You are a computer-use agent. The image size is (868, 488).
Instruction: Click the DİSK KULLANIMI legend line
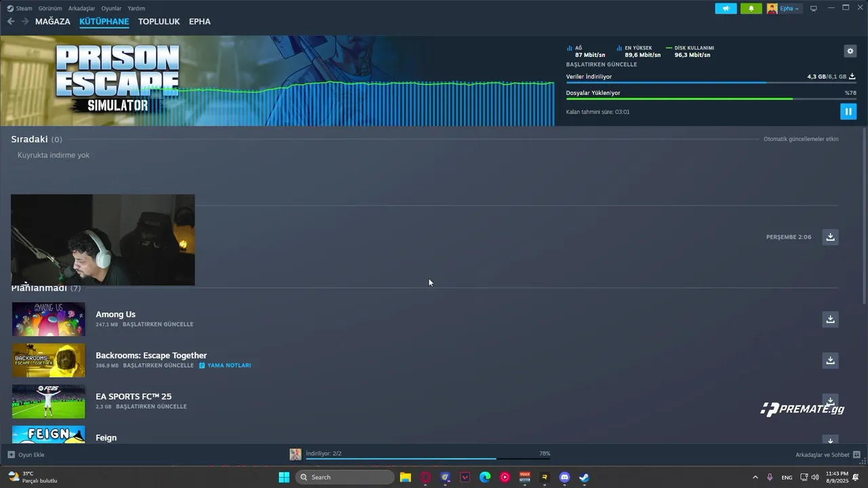669,48
